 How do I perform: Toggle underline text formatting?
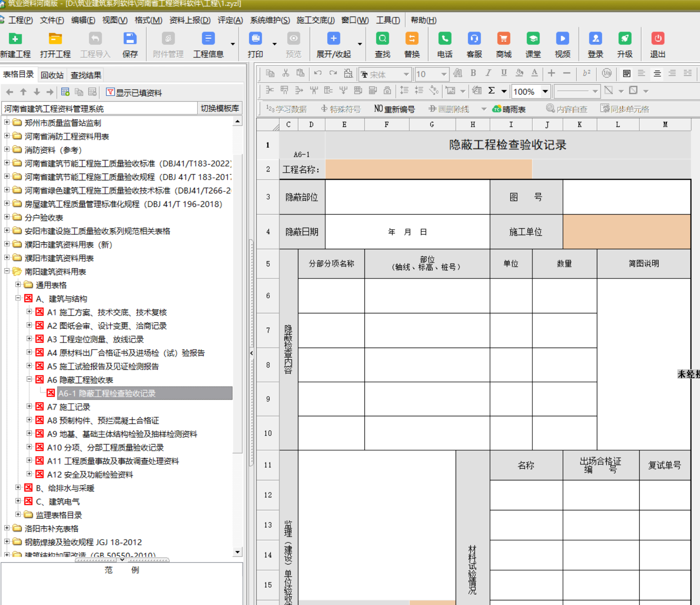click(x=504, y=73)
